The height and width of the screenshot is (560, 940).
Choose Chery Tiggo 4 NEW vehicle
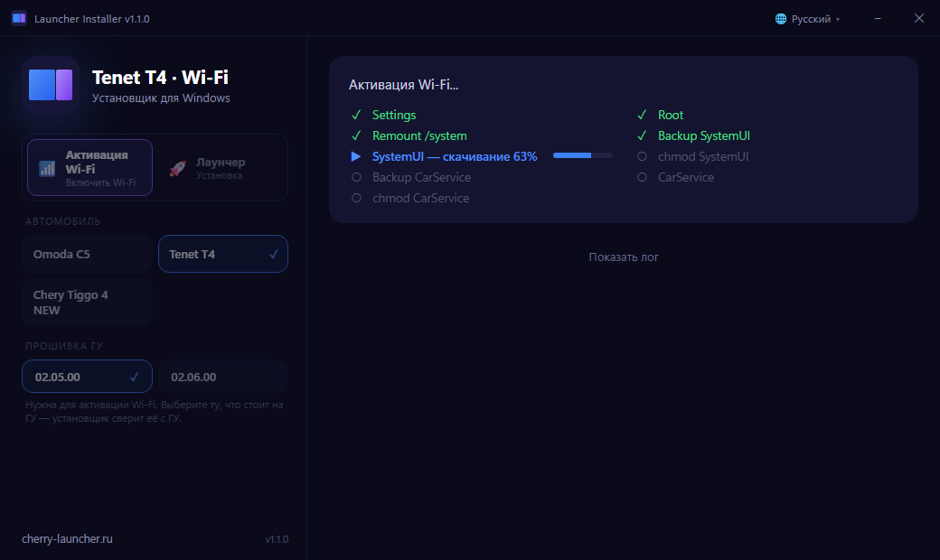(x=87, y=302)
